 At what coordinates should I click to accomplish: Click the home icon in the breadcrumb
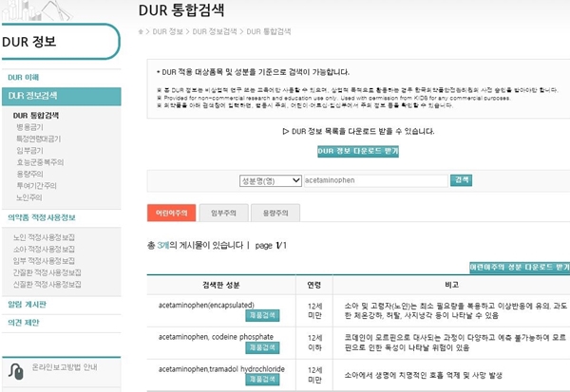(x=142, y=31)
